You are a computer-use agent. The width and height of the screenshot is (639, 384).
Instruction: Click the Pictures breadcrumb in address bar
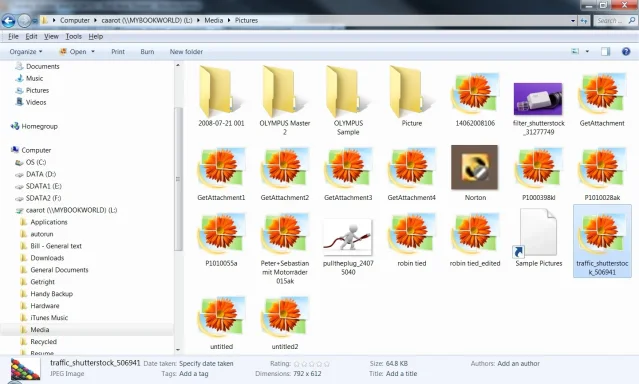click(x=246, y=20)
